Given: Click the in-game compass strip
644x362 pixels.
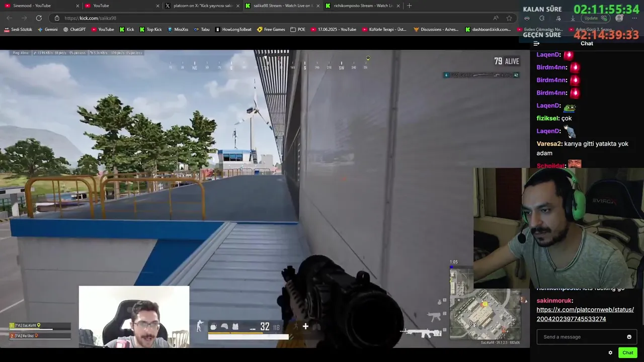Looking at the screenshot, I should 269,66.
